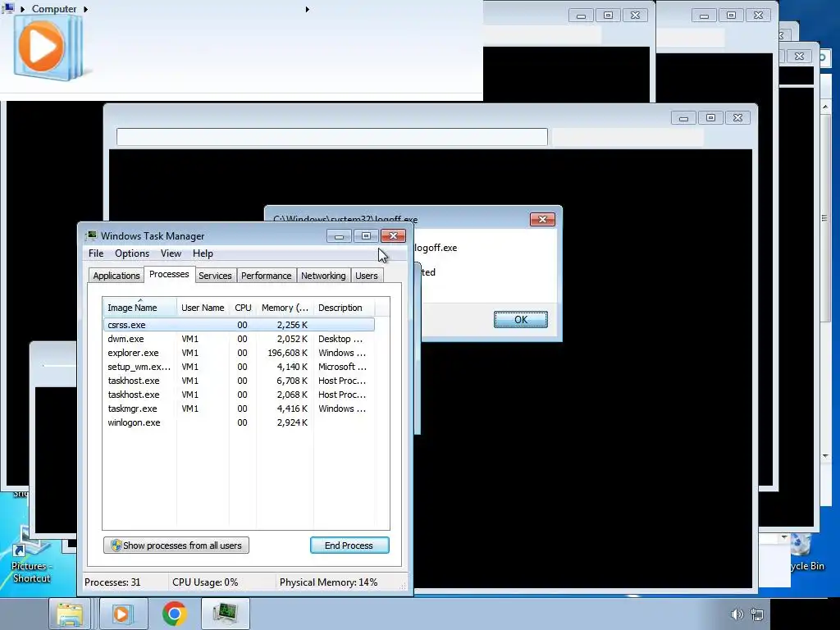Click the computer icon in address bar
Image resolution: width=840 pixels, height=630 pixels.
tap(8, 7)
